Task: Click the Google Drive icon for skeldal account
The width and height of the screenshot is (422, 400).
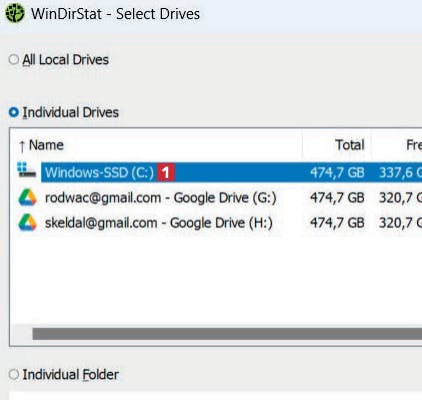Action: pyautogui.click(x=27, y=222)
